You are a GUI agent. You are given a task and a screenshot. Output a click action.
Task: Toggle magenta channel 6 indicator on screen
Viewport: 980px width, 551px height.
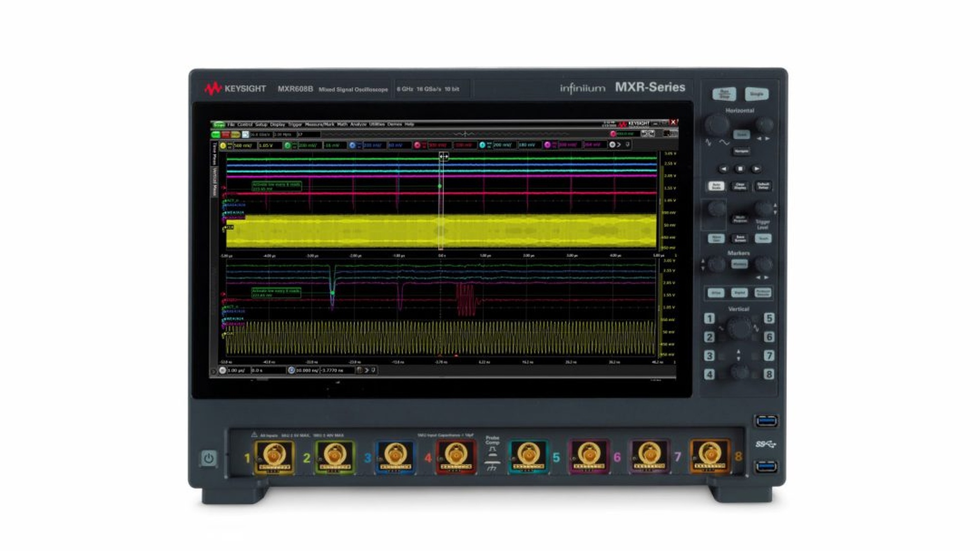tap(547, 145)
